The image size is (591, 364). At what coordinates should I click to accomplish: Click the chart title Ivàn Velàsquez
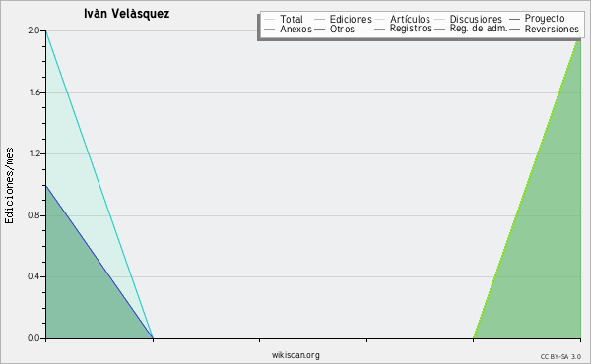(x=127, y=14)
